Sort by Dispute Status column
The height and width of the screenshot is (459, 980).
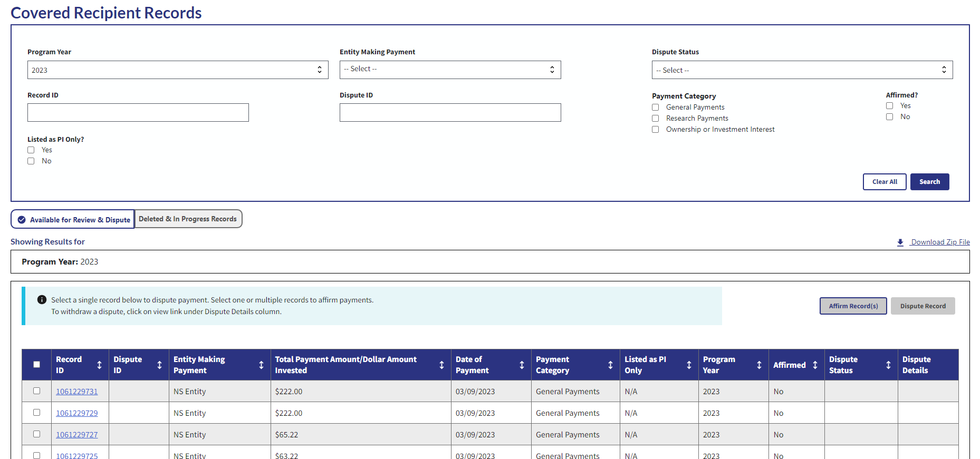pos(888,365)
